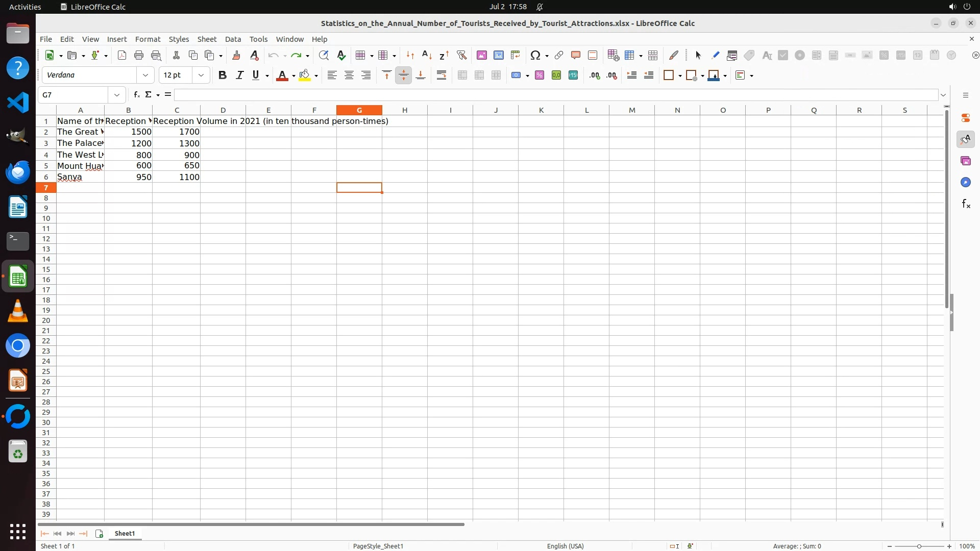
Task: Click the Format as Percent icon
Action: coord(540,76)
